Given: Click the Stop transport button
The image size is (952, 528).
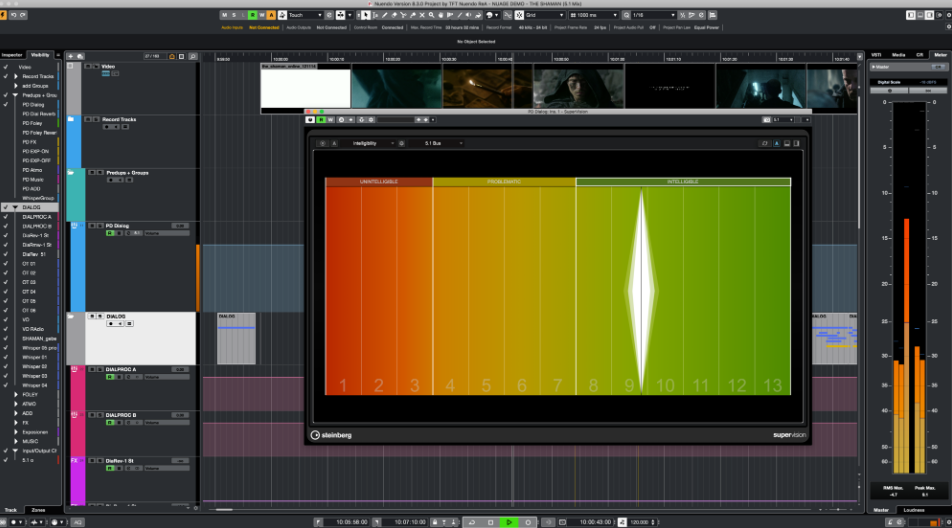Looking at the screenshot, I should click(491, 522).
